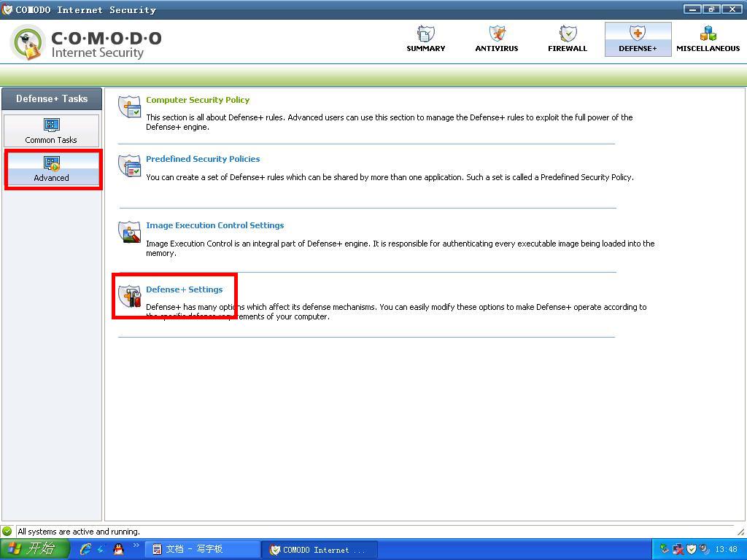Open Defense+ Settings link

[185, 289]
